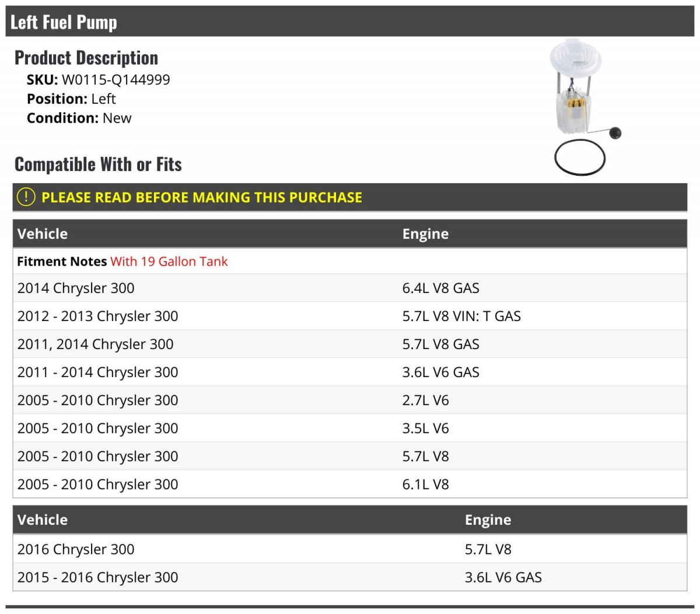The image size is (700, 614).
Task: Click the Product Description heading
Action: click(x=86, y=58)
